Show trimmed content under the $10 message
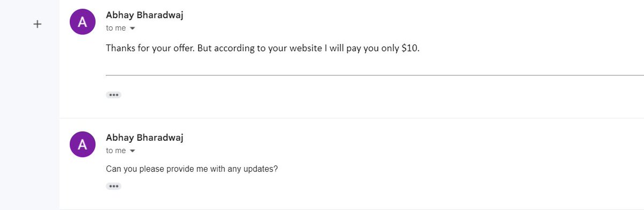This screenshot has width=644, height=210. [113, 95]
